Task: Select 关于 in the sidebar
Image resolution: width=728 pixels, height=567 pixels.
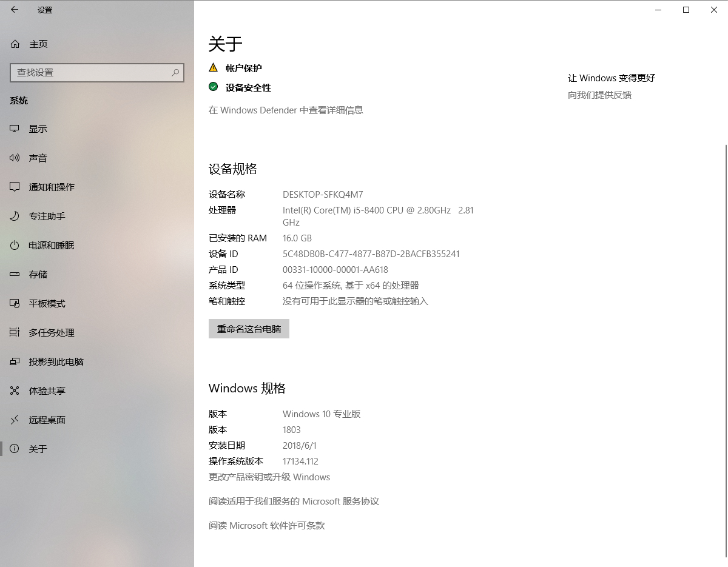Action: 97,449
